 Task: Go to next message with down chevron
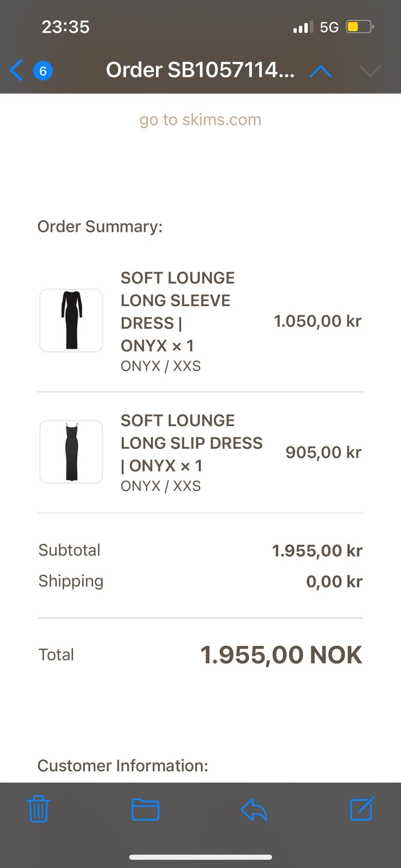370,71
